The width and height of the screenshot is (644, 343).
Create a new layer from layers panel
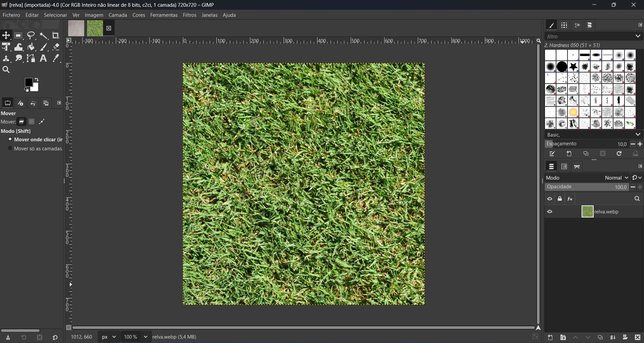[x=550, y=338]
